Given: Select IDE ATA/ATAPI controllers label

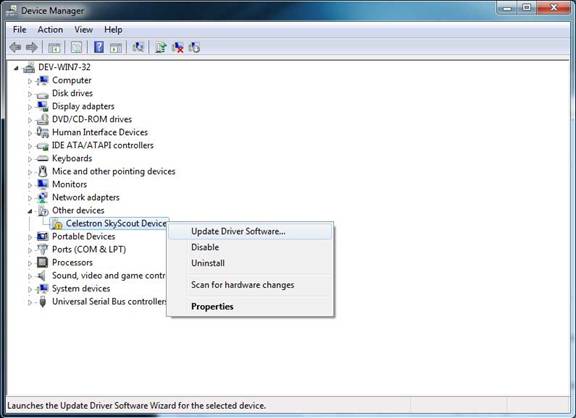Looking at the screenshot, I should [x=103, y=145].
